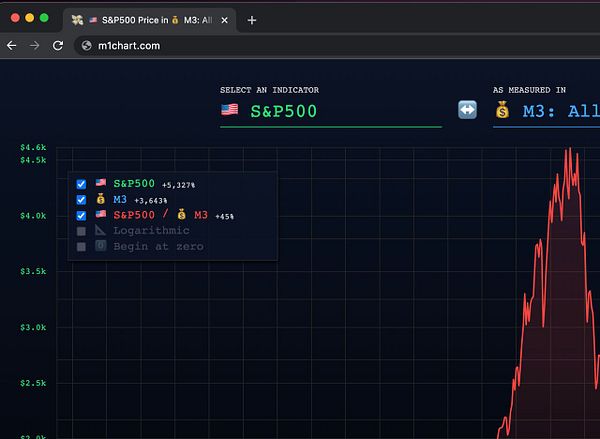Uncheck the S&P500 series checkbox

(81, 184)
